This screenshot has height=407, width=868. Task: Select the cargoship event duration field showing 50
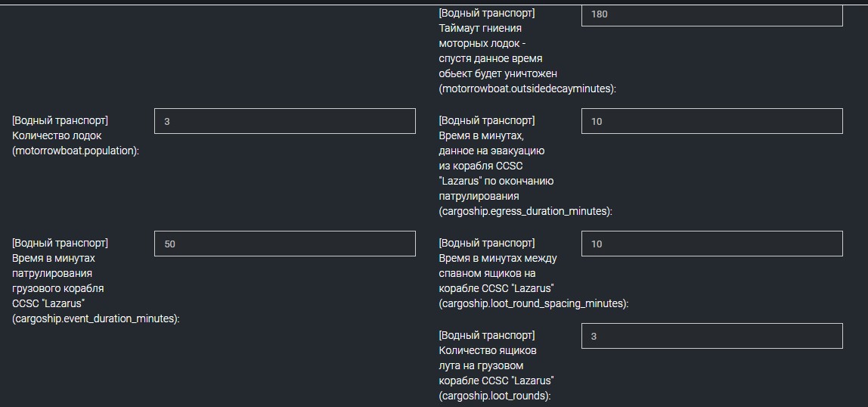284,244
